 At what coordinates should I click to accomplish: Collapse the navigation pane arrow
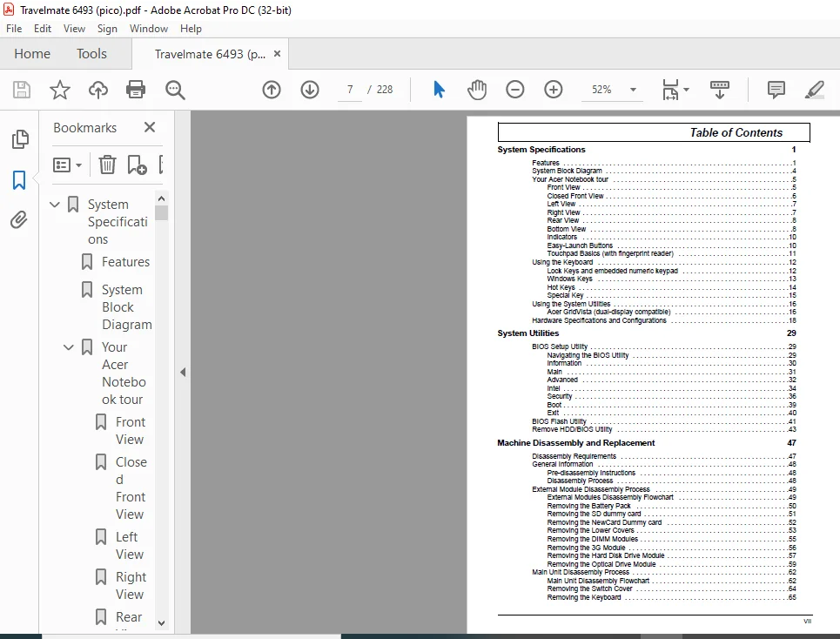pyautogui.click(x=183, y=372)
